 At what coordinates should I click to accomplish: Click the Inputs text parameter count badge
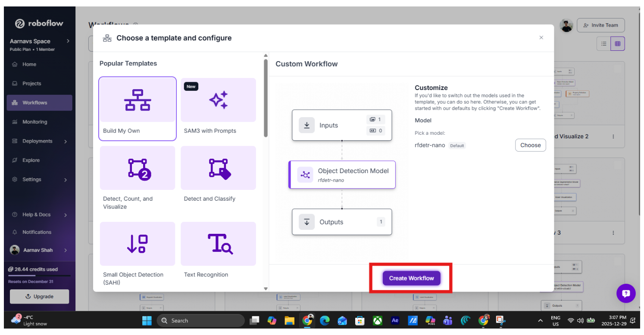(375, 131)
